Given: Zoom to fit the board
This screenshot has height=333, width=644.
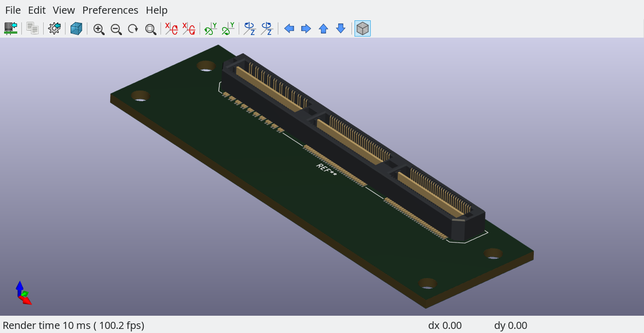Looking at the screenshot, I should (x=150, y=29).
